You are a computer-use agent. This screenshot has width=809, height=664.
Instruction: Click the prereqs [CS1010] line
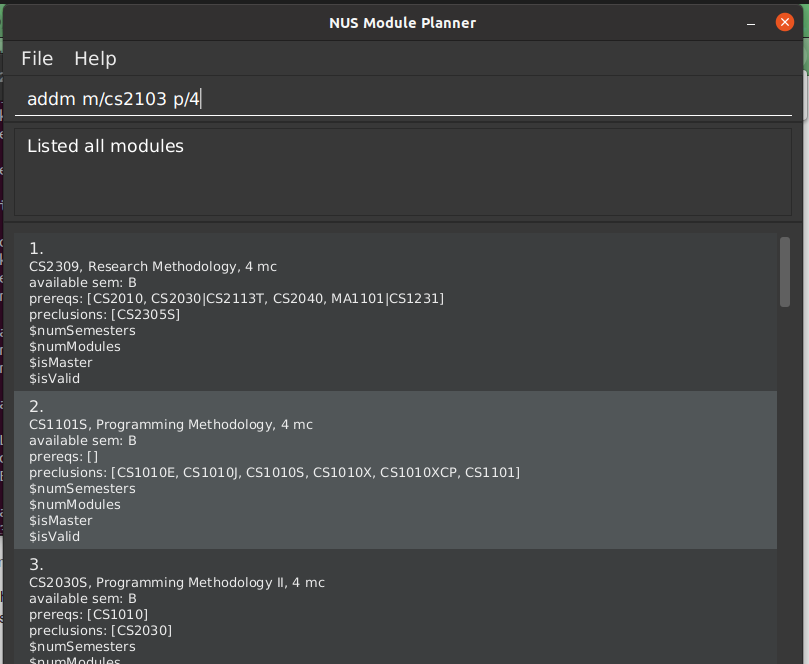[x=88, y=614]
